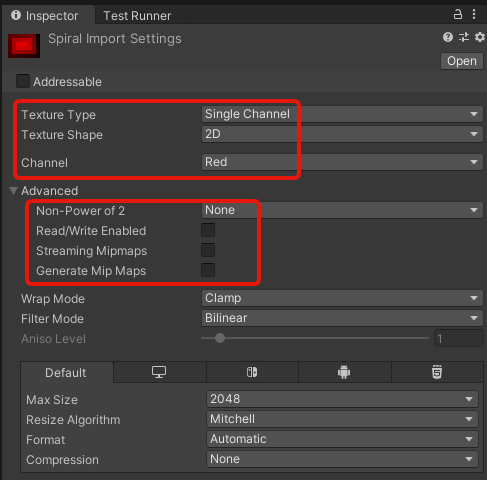487x480 pixels.
Task: Click the preset selector sliders icon
Action: tap(464, 37)
